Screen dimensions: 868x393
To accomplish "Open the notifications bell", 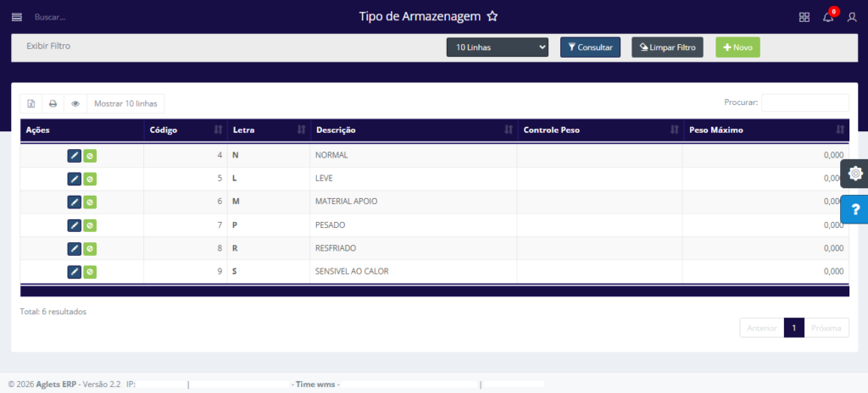I will tap(828, 17).
